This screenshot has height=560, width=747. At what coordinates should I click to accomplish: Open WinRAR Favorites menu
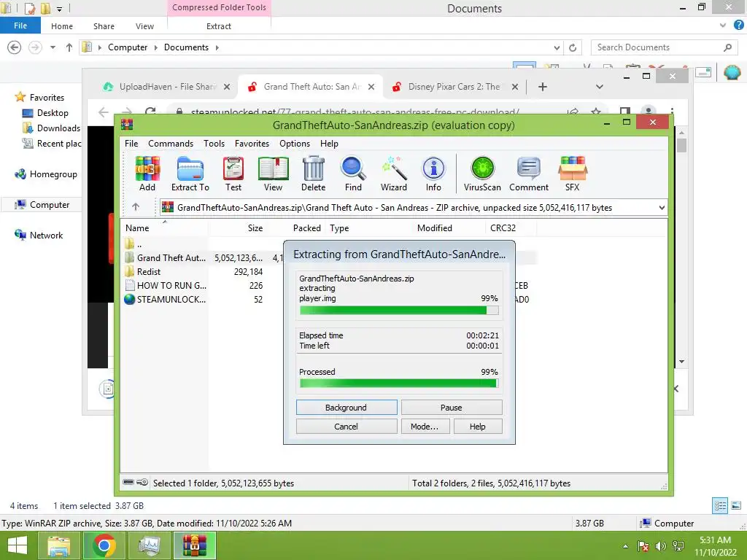[252, 144]
